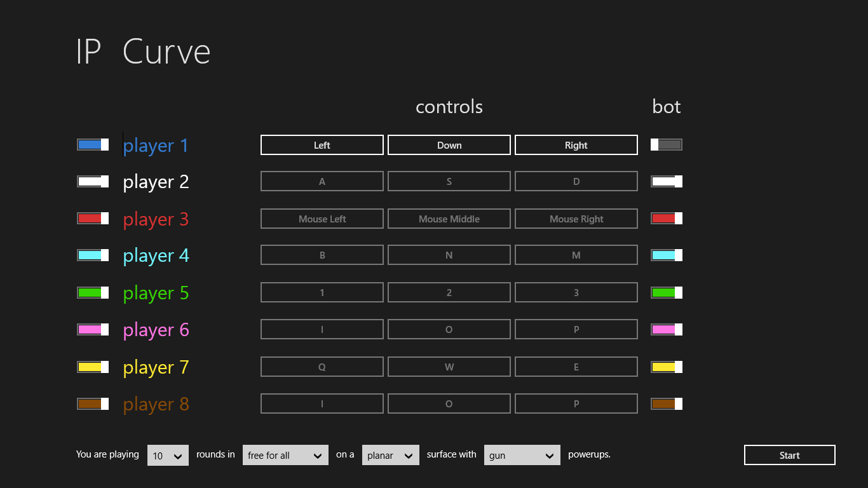Click player 2 control key D

click(576, 182)
